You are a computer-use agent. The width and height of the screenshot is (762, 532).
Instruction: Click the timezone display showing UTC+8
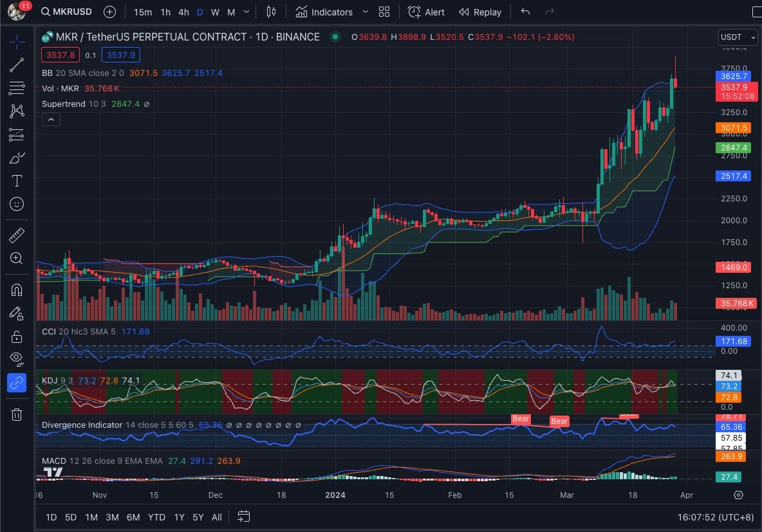coord(714,517)
